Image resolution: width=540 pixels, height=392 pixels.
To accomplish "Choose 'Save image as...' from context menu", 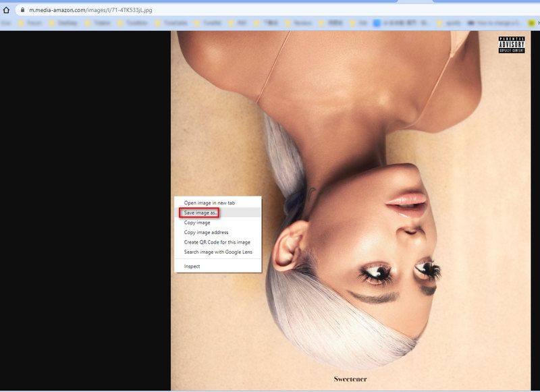I will pos(200,213).
